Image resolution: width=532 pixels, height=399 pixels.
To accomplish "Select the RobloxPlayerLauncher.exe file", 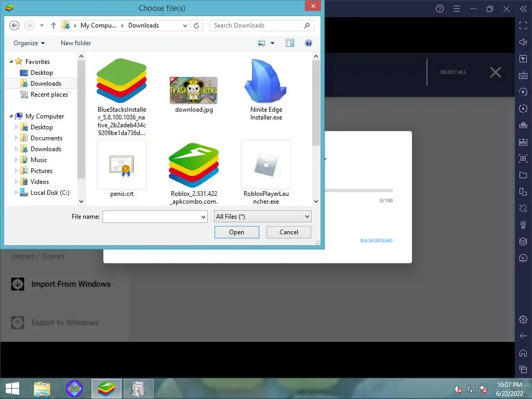I will (x=266, y=172).
